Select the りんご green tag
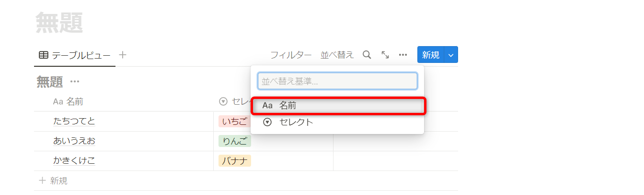The height and width of the screenshot is (195, 644). [x=235, y=141]
